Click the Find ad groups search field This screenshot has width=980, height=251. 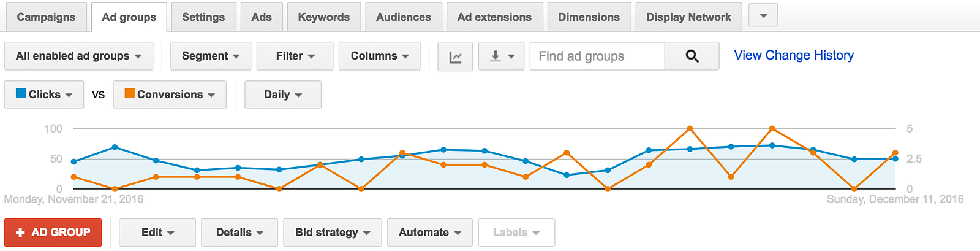pyautogui.click(x=597, y=56)
